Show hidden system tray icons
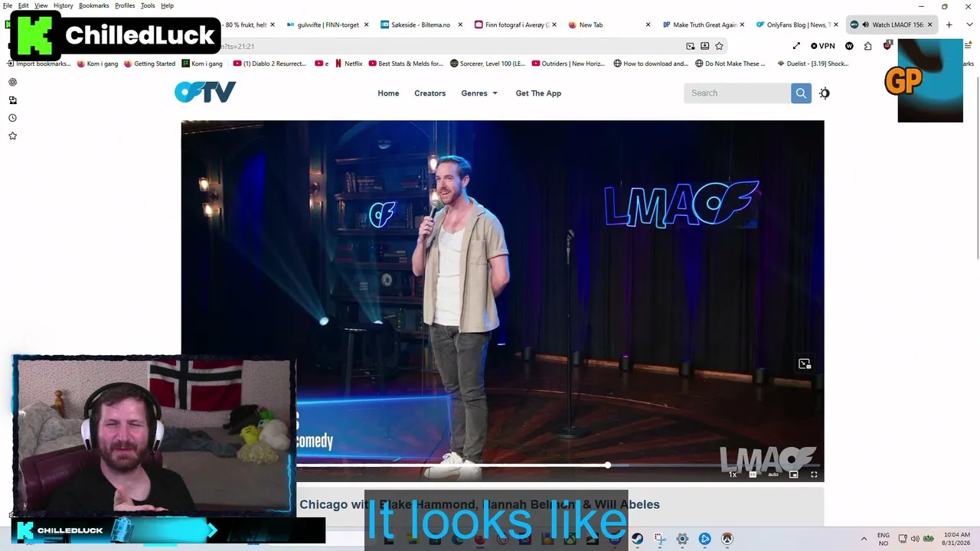Image resolution: width=980 pixels, height=551 pixels. coord(864,539)
